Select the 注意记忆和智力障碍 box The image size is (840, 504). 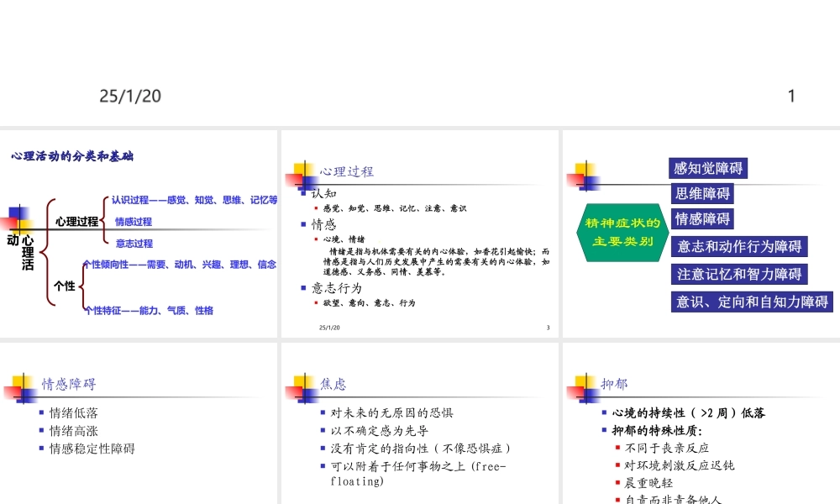point(739,274)
